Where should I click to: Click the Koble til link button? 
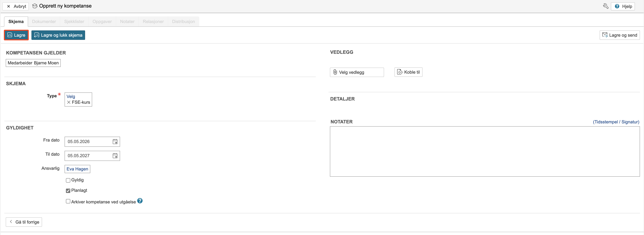tap(408, 72)
